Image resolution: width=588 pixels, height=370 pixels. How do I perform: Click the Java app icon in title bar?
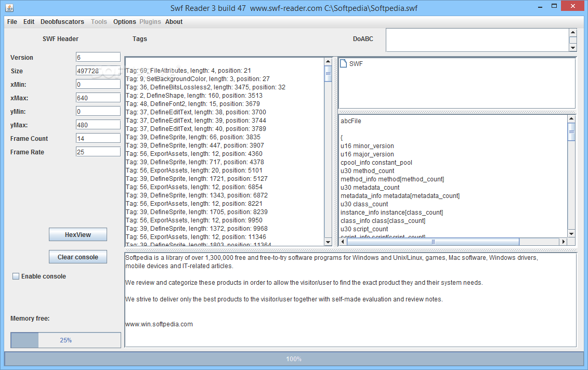click(9, 7)
